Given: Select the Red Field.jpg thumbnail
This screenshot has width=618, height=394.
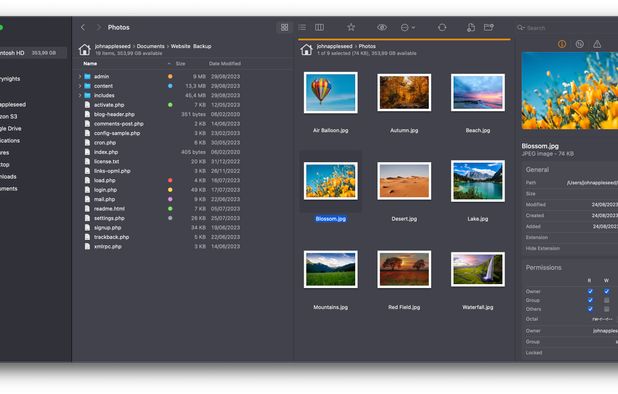Looking at the screenshot, I should pos(404,269).
